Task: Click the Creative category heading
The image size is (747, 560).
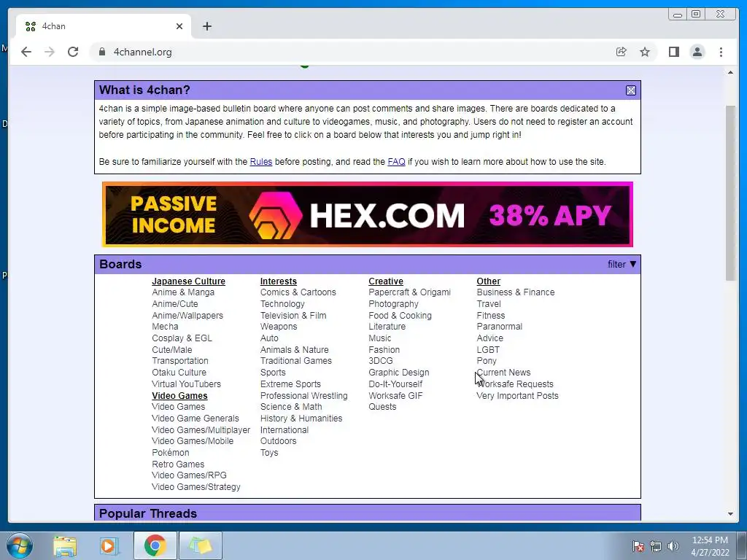Action: point(385,281)
